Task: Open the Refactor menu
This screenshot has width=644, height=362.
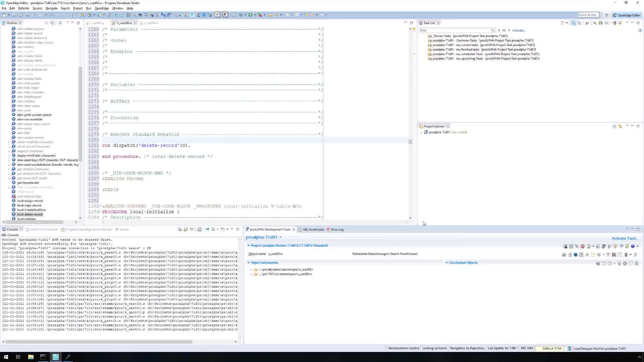Action: pyautogui.click(x=23, y=8)
